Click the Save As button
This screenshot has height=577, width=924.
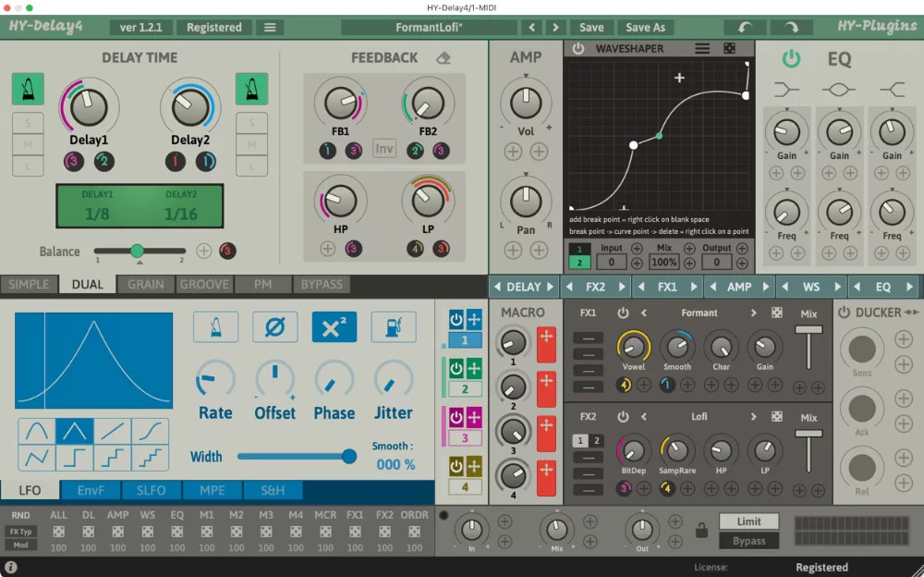coord(646,27)
